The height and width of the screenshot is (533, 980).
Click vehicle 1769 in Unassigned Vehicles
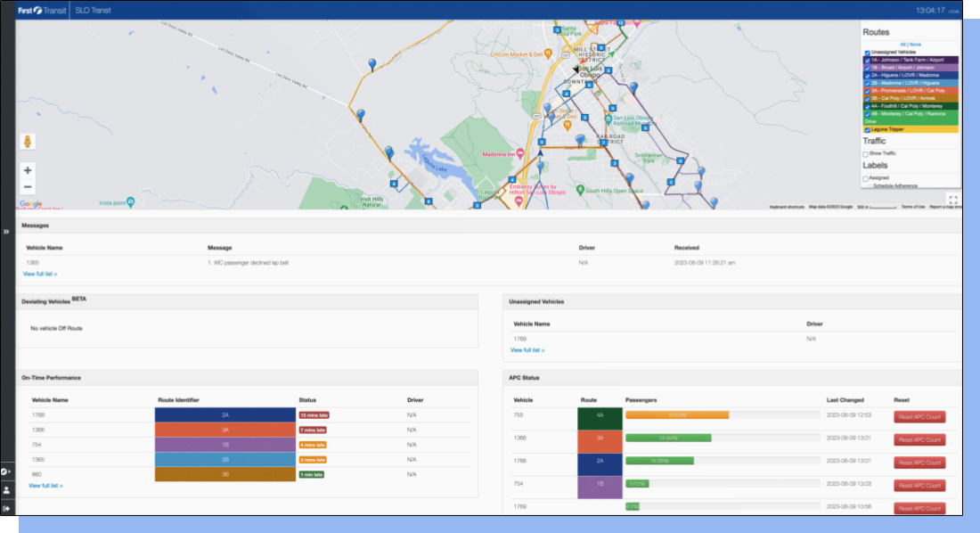pyautogui.click(x=520, y=339)
